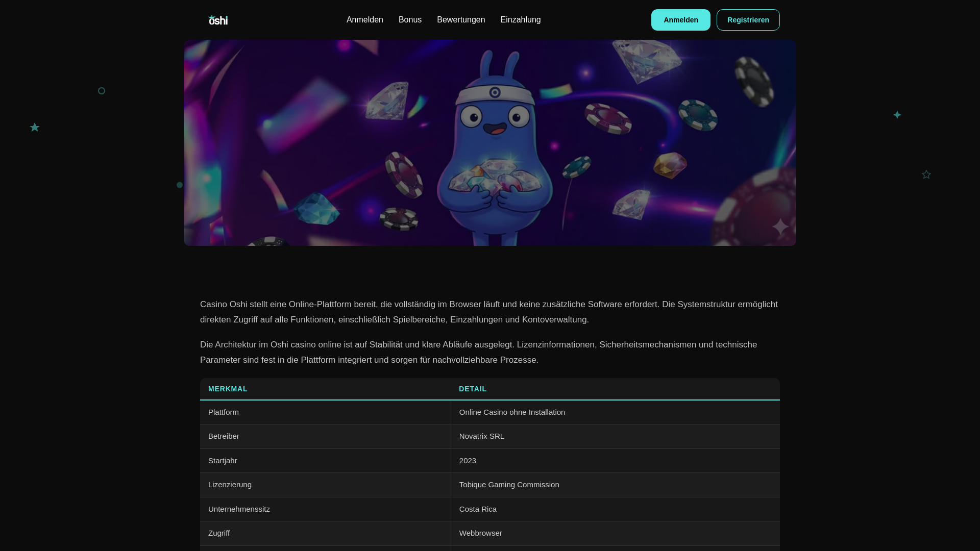Click the blue mascot hero banner
The height and width of the screenshot is (551, 980).
click(x=490, y=143)
